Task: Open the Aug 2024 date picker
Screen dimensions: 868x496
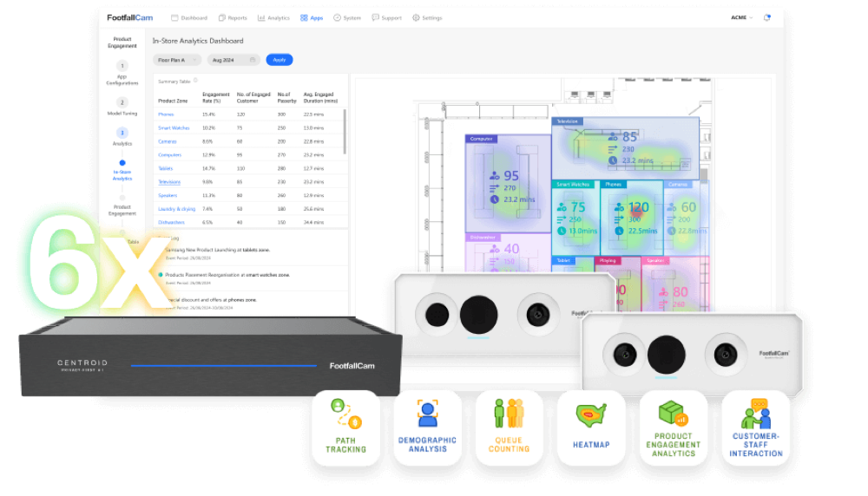Action: 233,60
